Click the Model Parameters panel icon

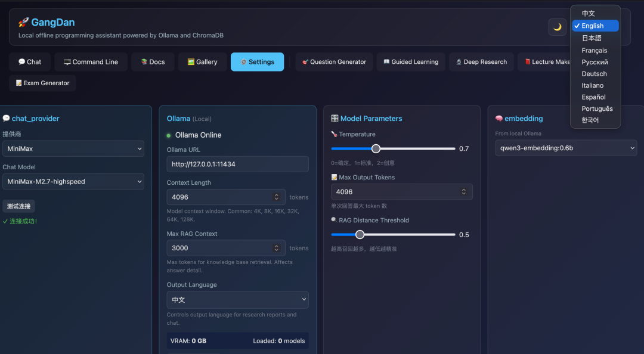coord(335,118)
